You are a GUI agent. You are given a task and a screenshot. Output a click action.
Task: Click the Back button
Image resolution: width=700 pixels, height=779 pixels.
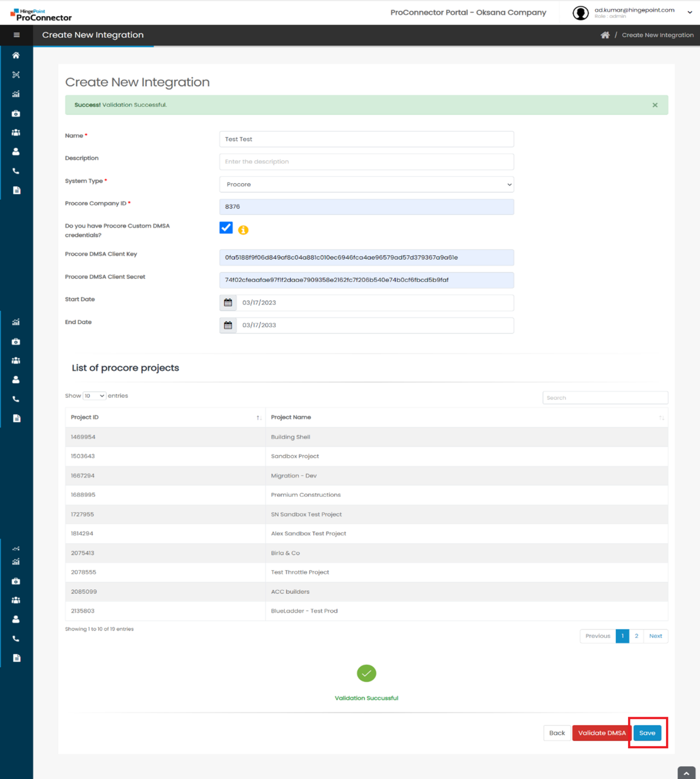557,733
